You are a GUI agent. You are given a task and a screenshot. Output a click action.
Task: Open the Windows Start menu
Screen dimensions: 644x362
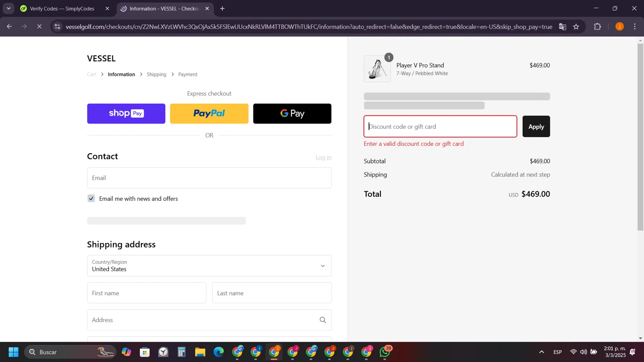[14, 352]
